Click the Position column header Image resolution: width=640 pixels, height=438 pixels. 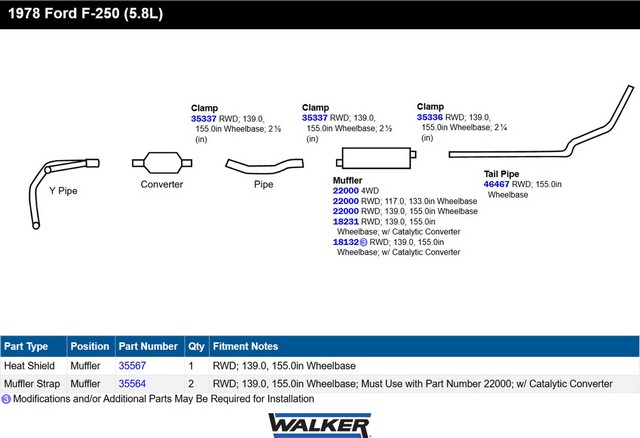[89, 346]
